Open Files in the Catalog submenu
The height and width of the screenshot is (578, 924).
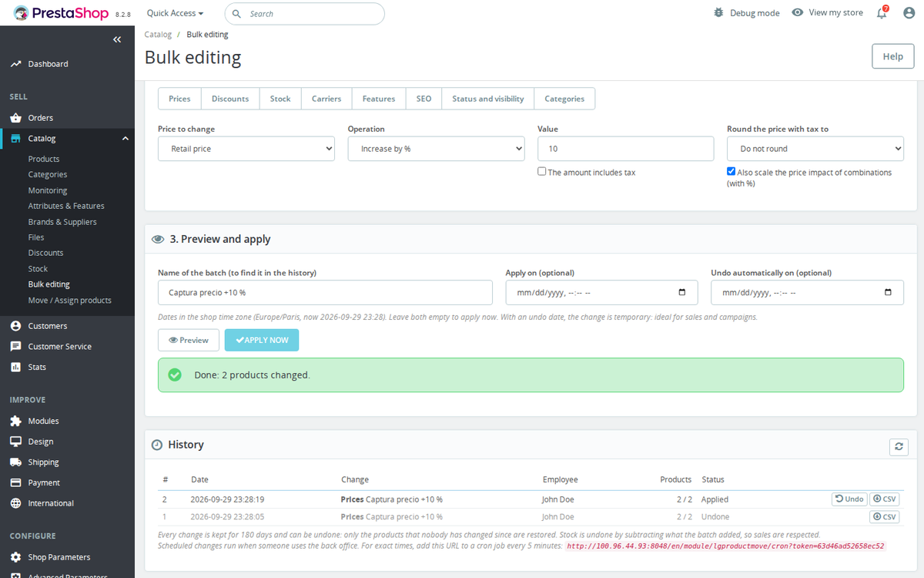(36, 237)
